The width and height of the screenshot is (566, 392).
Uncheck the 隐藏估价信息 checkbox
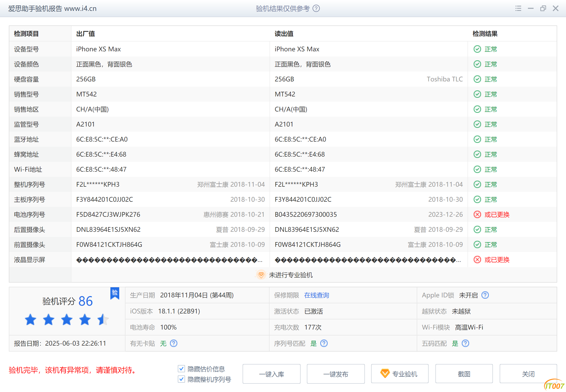point(181,369)
